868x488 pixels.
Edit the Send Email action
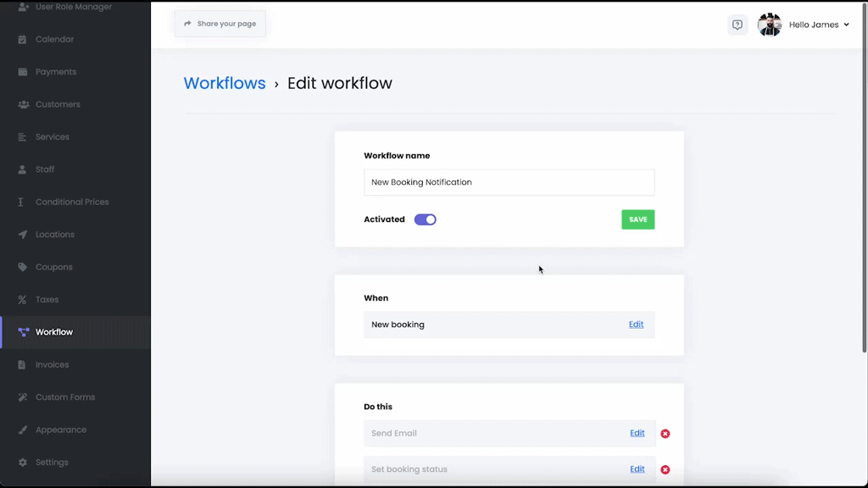pos(637,433)
